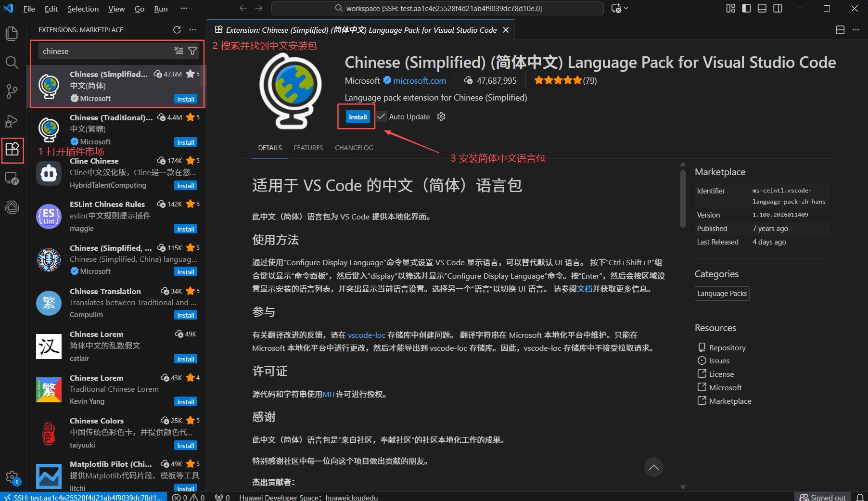Go back with the navigation arrow

click(243, 8)
